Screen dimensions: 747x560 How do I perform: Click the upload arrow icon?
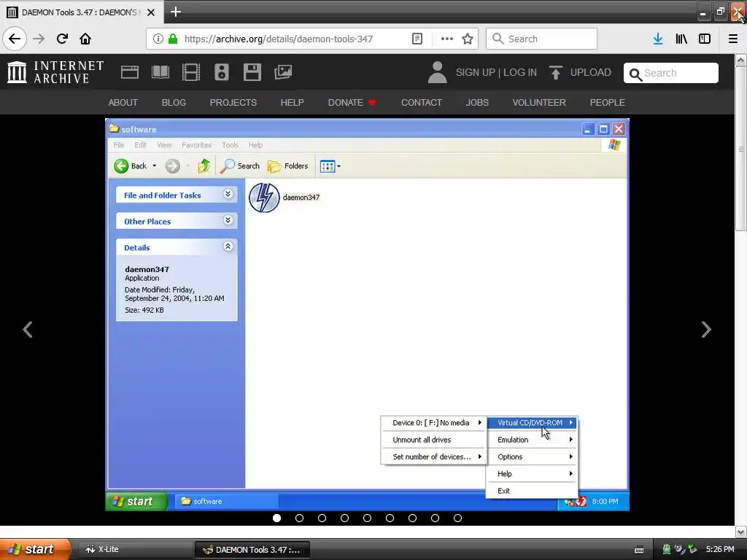pos(555,72)
